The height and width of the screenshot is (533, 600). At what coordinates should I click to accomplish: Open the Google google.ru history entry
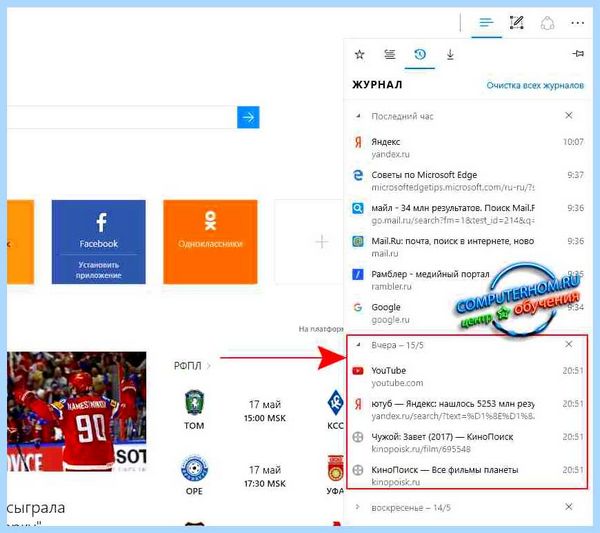[468, 313]
